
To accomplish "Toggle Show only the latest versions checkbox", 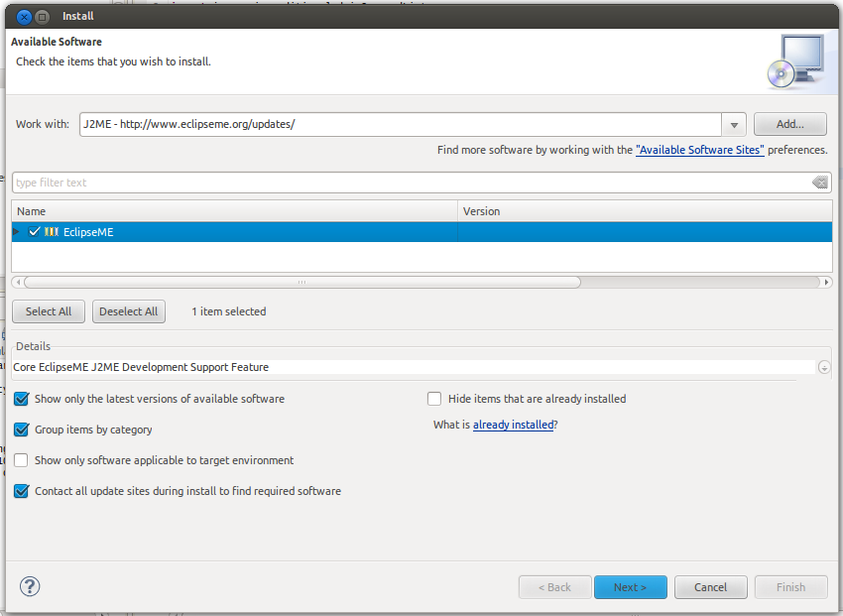I will 22,399.
